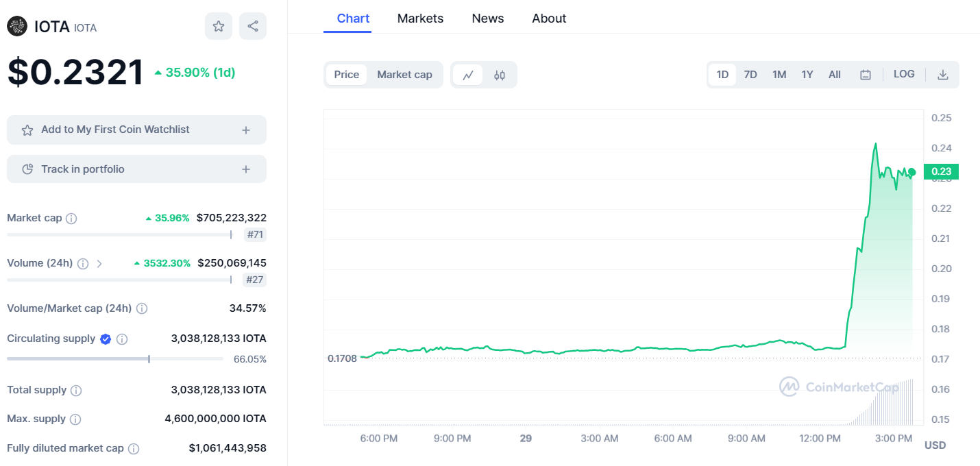Image resolution: width=980 pixels, height=466 pixels.
Task: Open the Markets tab
Action: [x=420, y=19]
